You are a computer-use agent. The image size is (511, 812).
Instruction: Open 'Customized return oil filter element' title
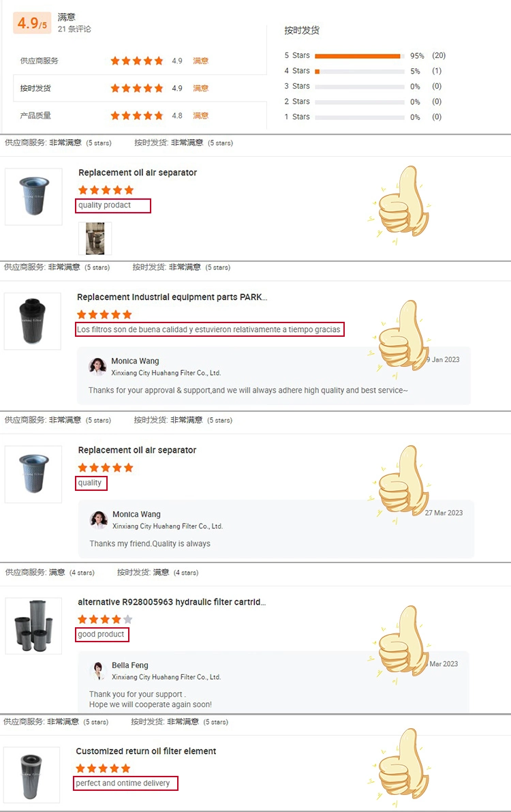click(146, 751)
